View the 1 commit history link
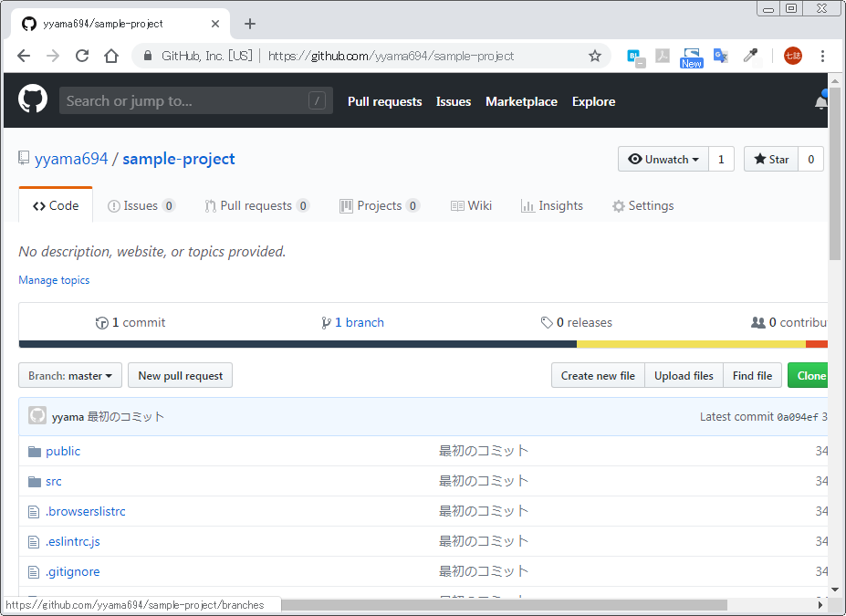The image size is (846, 616). [x=130, y=322]
